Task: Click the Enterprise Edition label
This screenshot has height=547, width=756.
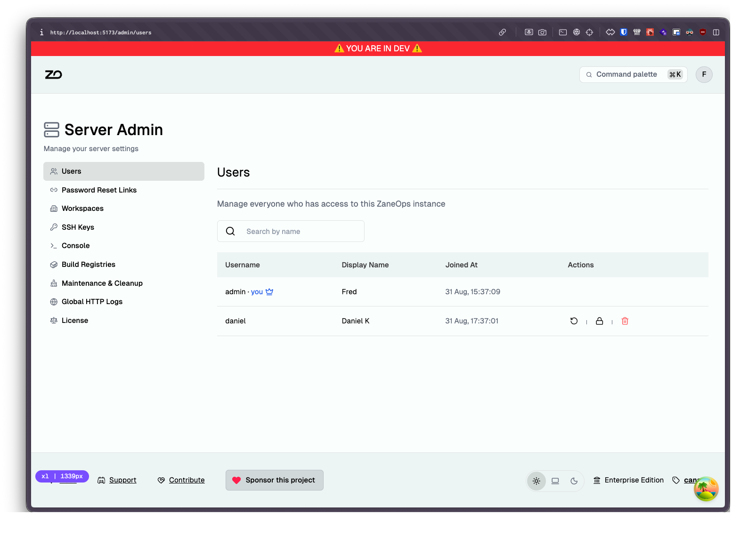Action: pyautogui.click(x=634, y=480)
